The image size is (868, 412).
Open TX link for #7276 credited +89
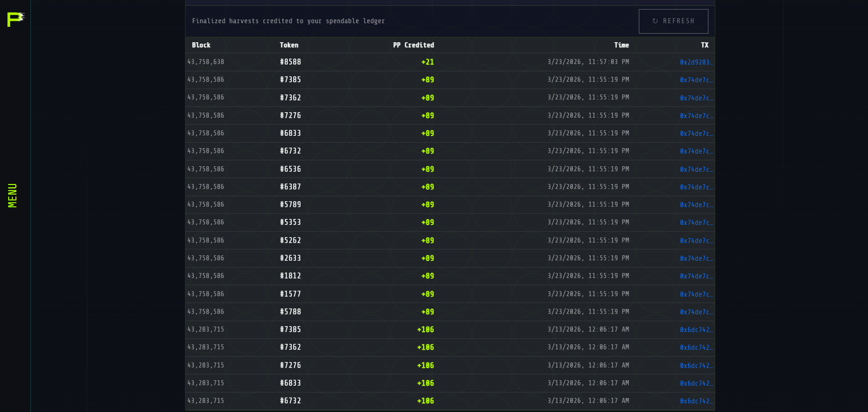click(696, 116)
